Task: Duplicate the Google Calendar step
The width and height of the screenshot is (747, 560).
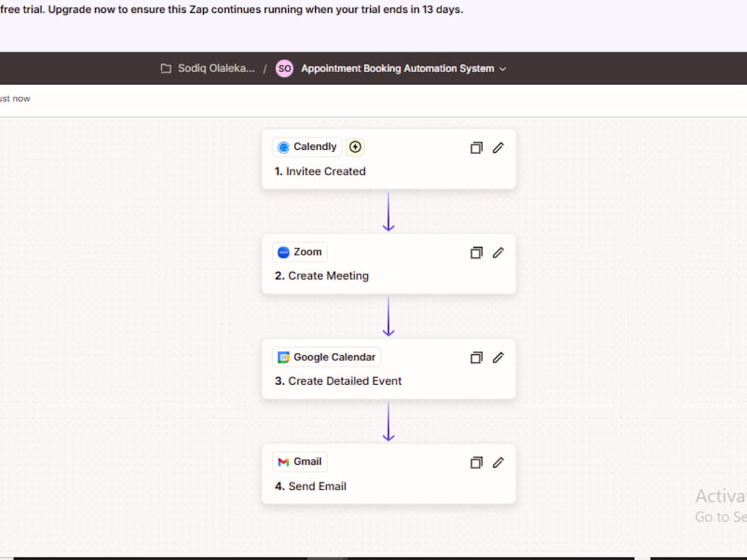Action: pyautogui.click(x=476, y=358)
